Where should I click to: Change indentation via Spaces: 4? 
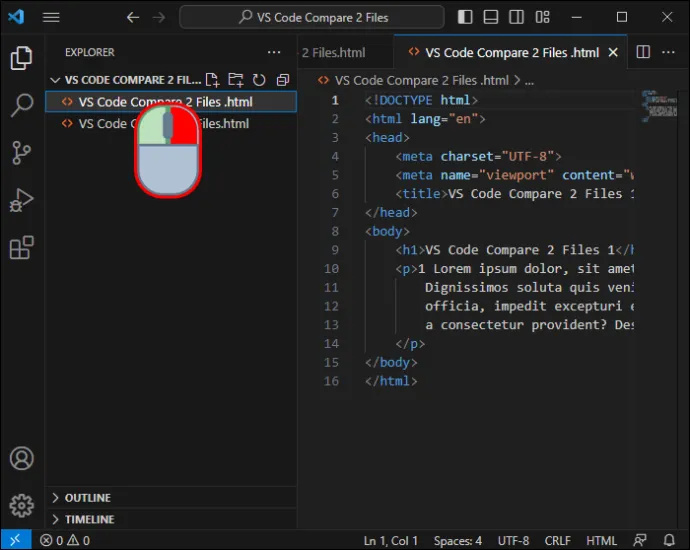coord(458,540)
